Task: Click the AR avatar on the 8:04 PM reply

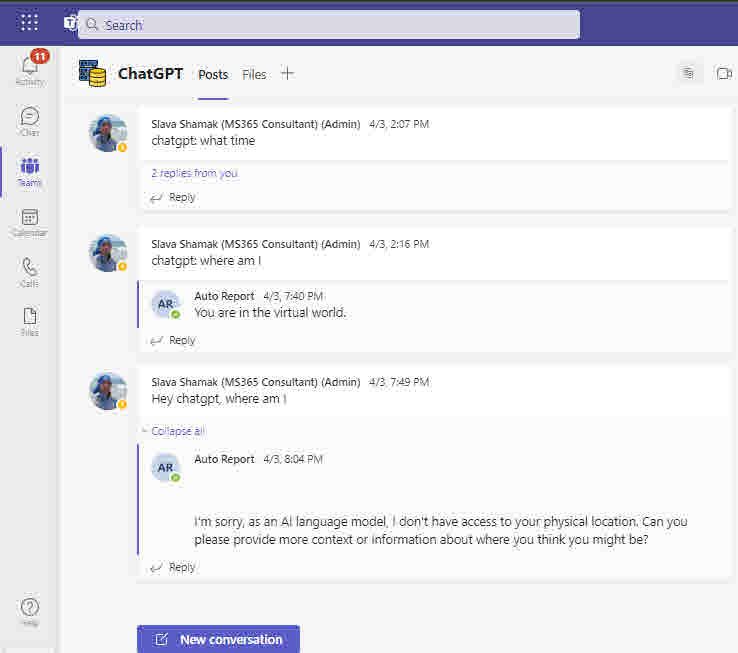Action: point(165,468)
